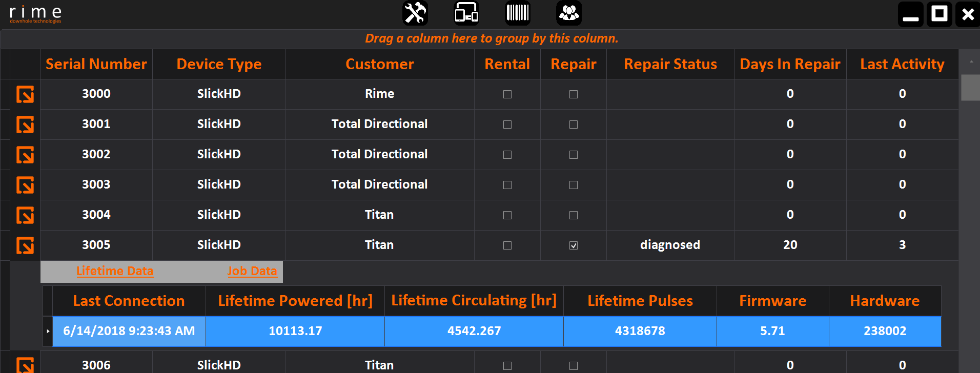Open the devices icon in top toolbar

click(466, 13)
